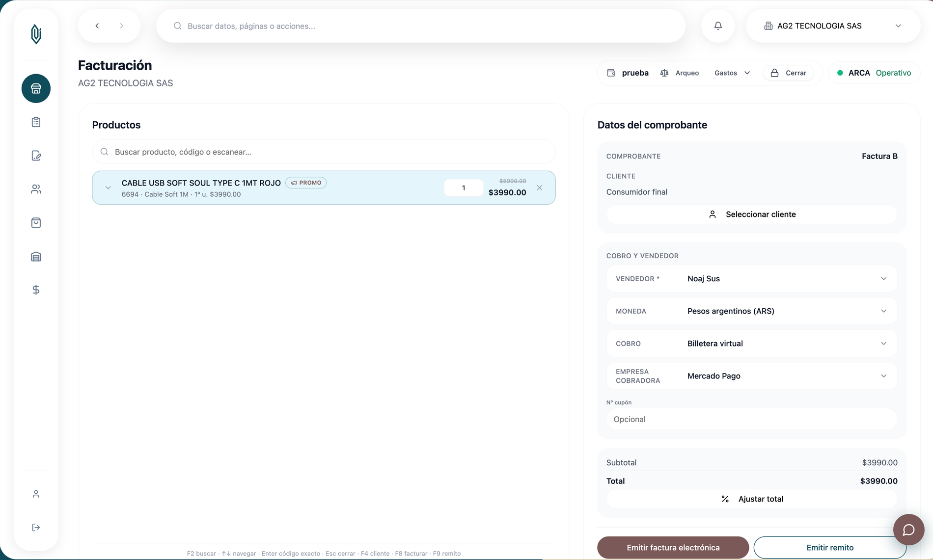Click the Consumidor final text
The height and width of the screenshot is (560, 933).
(x=636, y=192)
